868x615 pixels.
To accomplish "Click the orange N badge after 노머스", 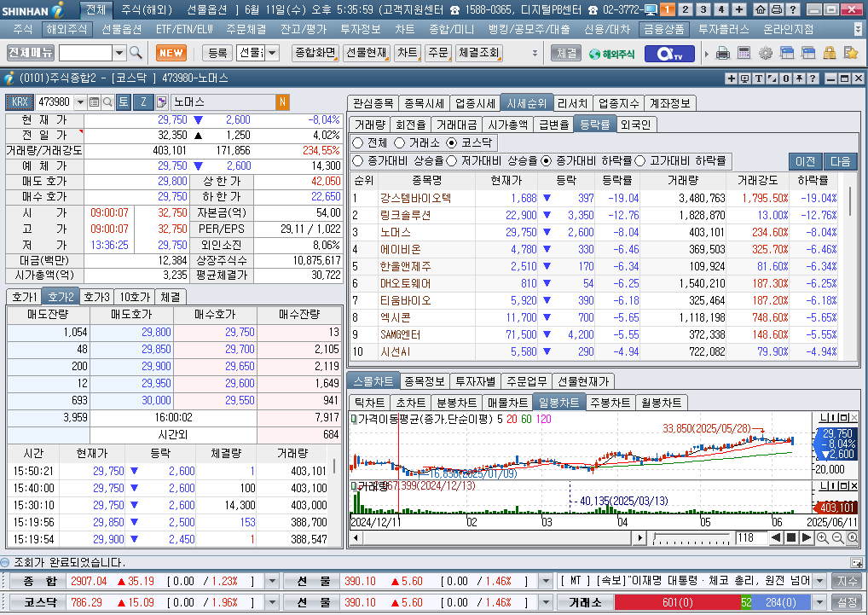I will [x=282, y=102].
